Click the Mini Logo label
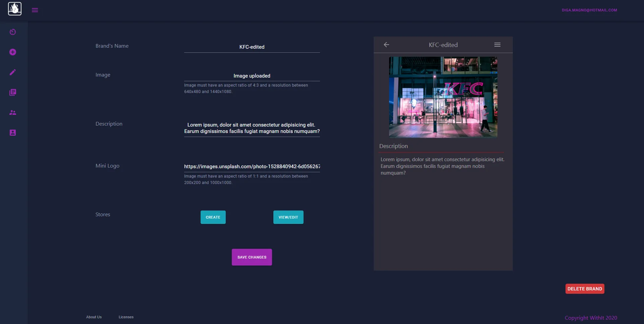644x324 pixels. click(107, 166)
